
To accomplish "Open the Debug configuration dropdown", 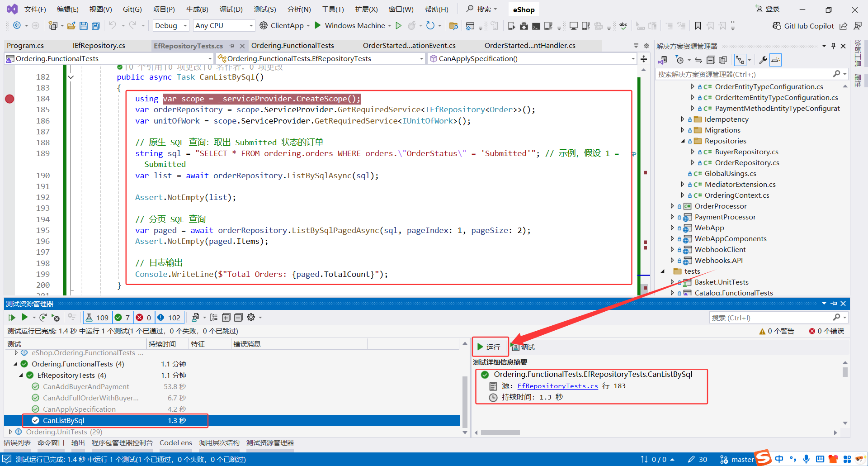I will pyautogui.click(x=171, y=26).
